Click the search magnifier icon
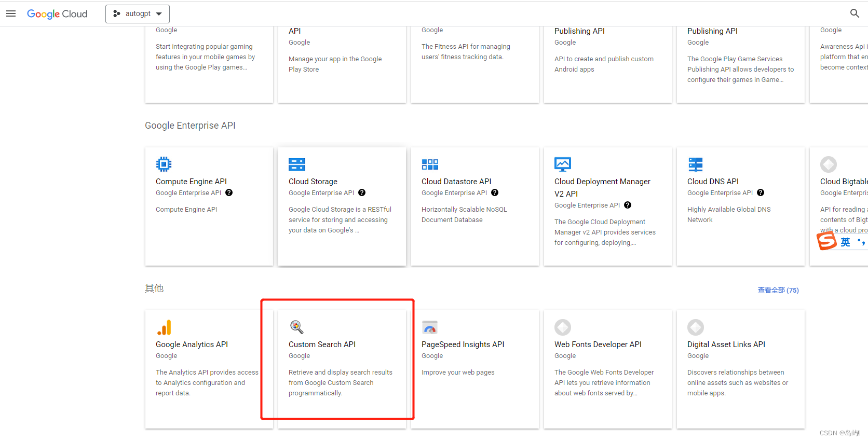 pyautogui.click(x=855, y=13)
